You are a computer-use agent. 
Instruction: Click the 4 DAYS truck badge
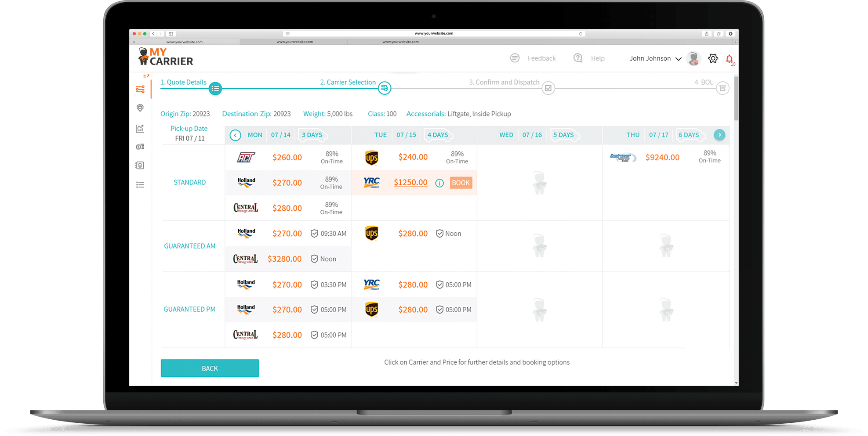(438, 135)
